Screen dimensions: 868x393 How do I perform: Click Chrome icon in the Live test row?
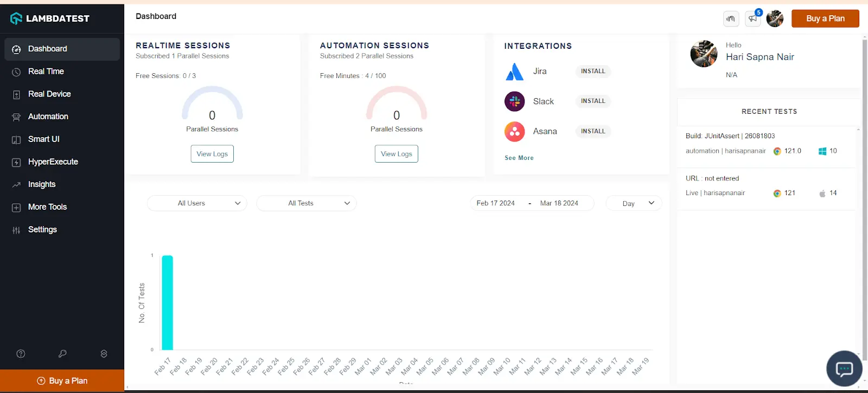777,194
